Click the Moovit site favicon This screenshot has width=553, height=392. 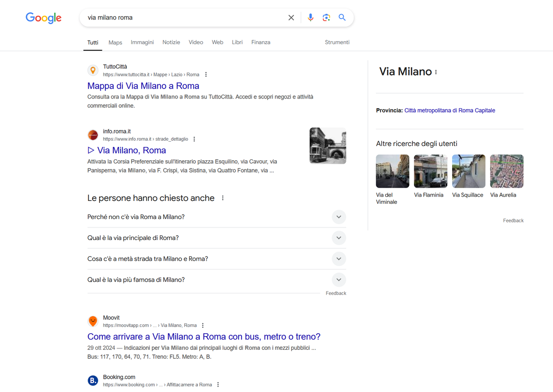point(93,321)
